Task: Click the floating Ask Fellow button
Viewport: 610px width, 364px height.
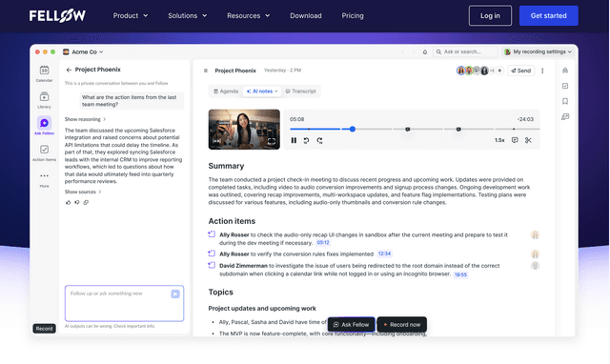Action: tap(352, 325)
